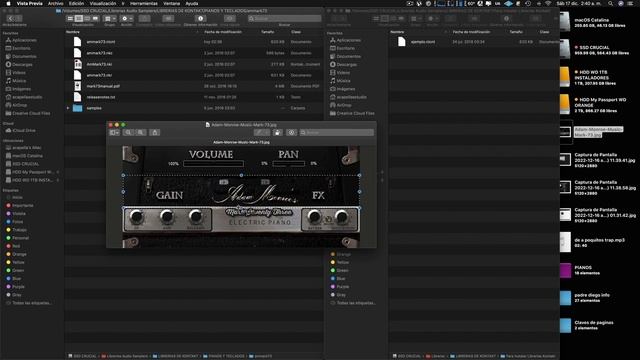Open the Apple menu
Viewport: 640px width, 360px height.
(x=8, y=3)
